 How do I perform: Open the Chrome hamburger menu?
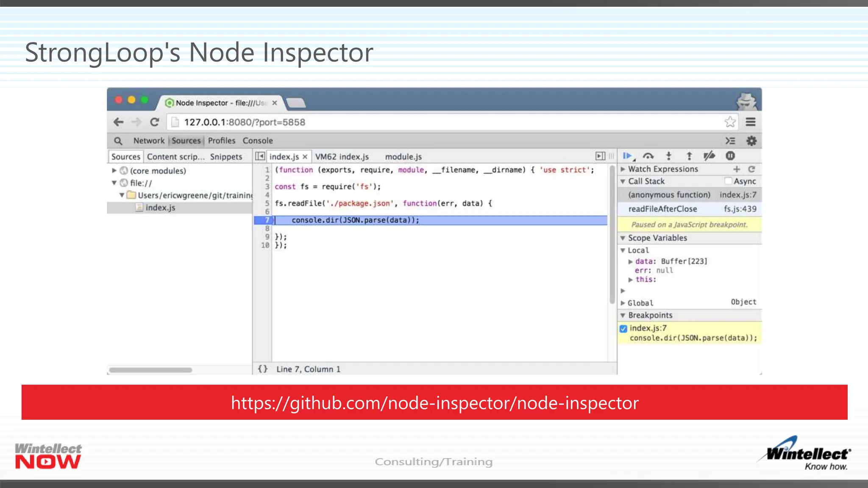(x=751, y=122)
